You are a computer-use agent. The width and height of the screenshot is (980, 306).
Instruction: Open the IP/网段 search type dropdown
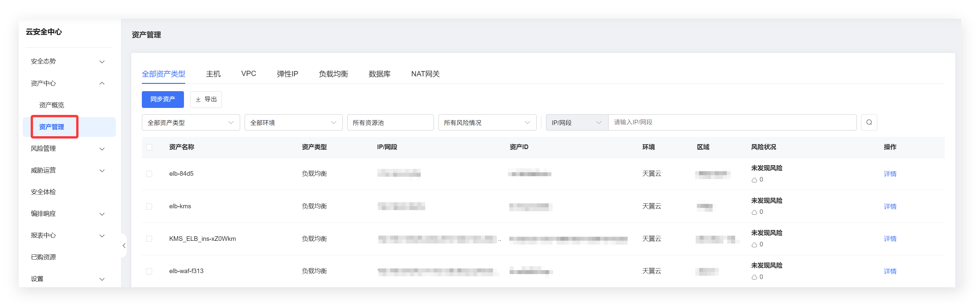tap(577, 122)
